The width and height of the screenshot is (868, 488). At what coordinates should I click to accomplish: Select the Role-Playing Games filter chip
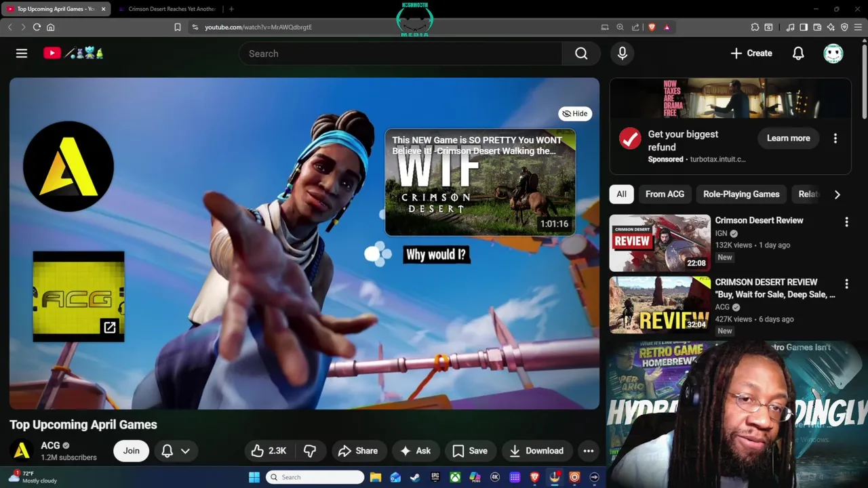(x=741, y=194)
